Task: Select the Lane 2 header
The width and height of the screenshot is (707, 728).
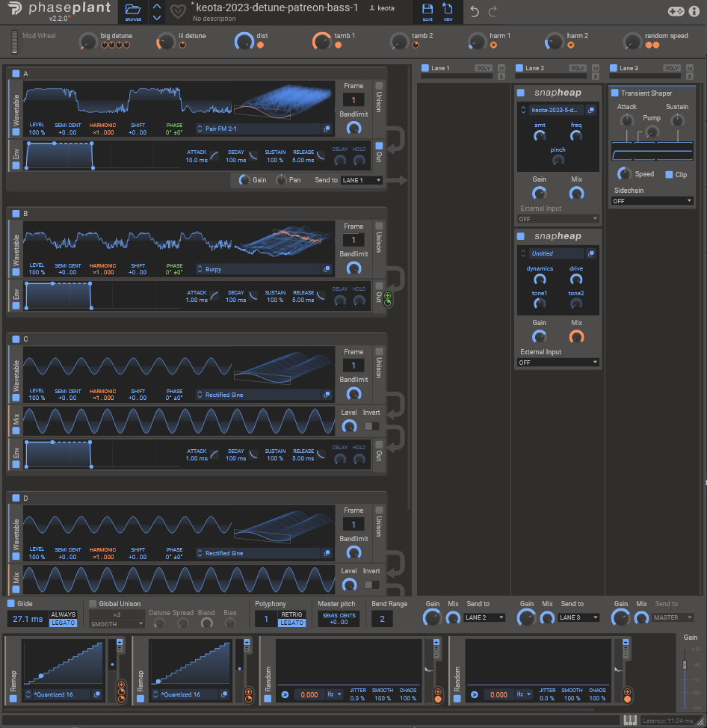Action: click(535, 68)
